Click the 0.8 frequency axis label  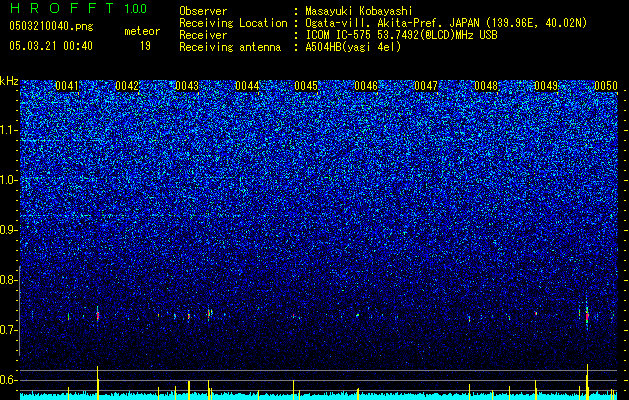(x=9, y=280)
